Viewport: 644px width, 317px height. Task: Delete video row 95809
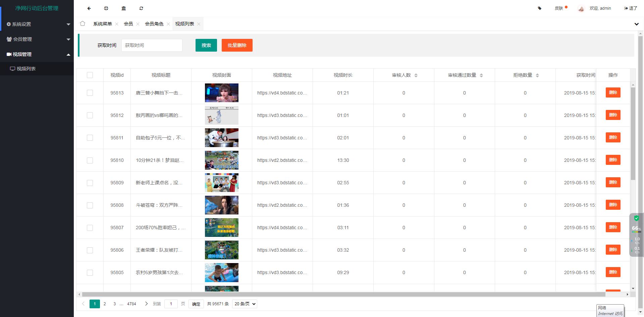pyautogui.click(x=613, y=182)
